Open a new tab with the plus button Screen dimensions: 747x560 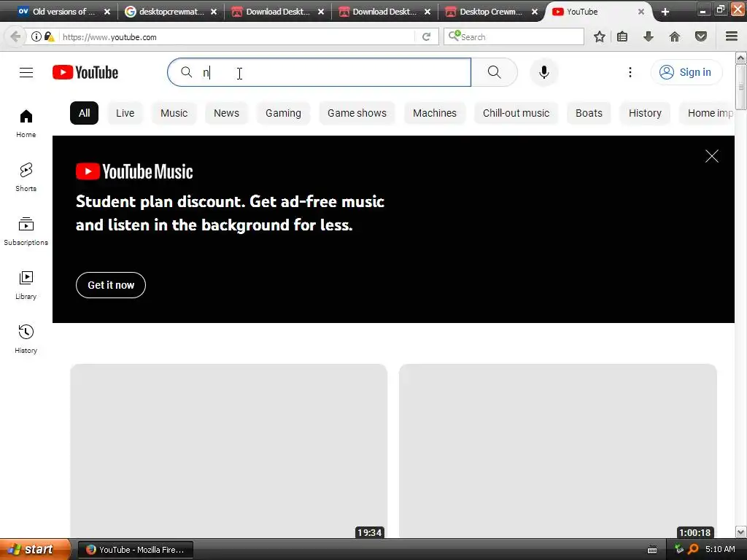pos(665,12)
